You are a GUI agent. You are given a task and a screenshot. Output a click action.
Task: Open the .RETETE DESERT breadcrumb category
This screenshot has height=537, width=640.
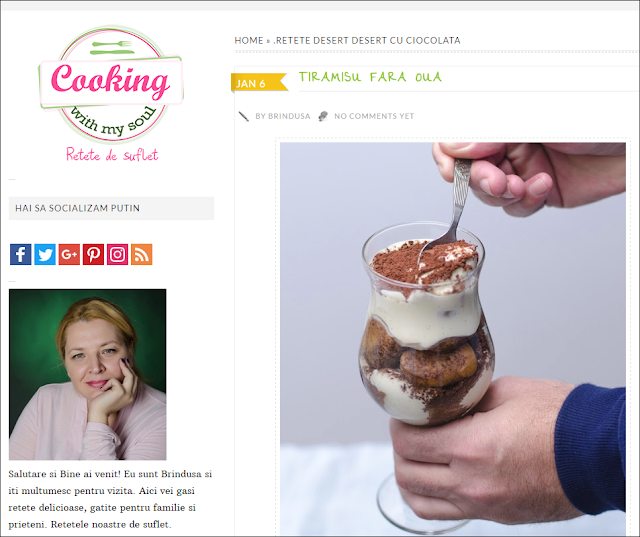pyautogui.click(x=311, y=40)
